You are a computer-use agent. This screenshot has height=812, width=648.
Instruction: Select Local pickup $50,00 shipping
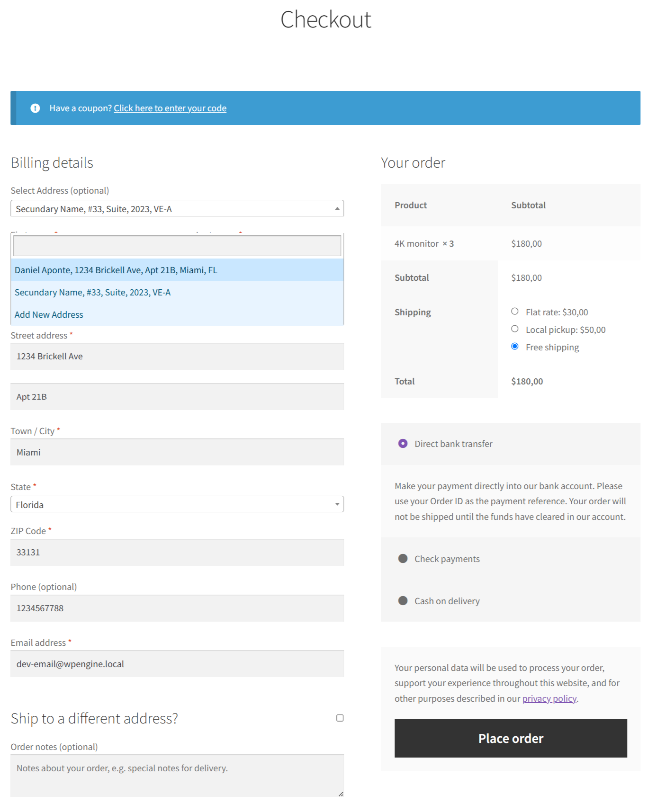(515, 329)
